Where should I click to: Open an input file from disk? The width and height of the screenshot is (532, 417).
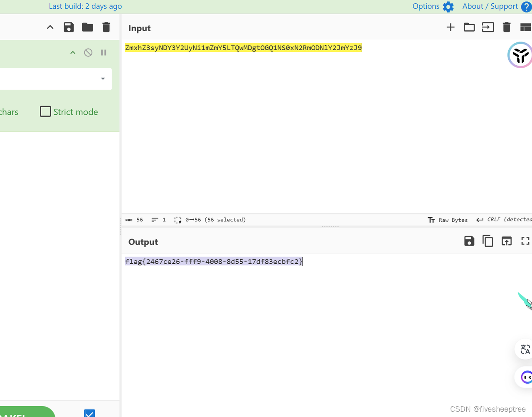tap(469, 27)
